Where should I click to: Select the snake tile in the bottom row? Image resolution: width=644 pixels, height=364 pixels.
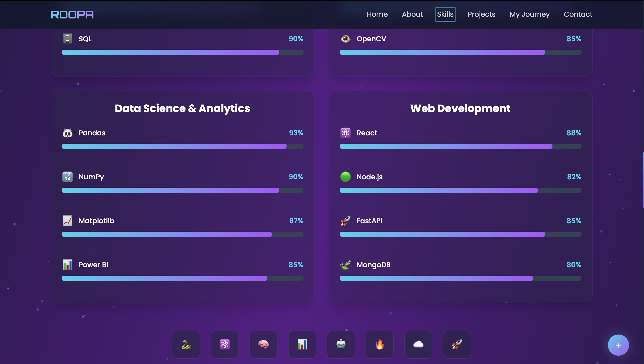(186, 344)
